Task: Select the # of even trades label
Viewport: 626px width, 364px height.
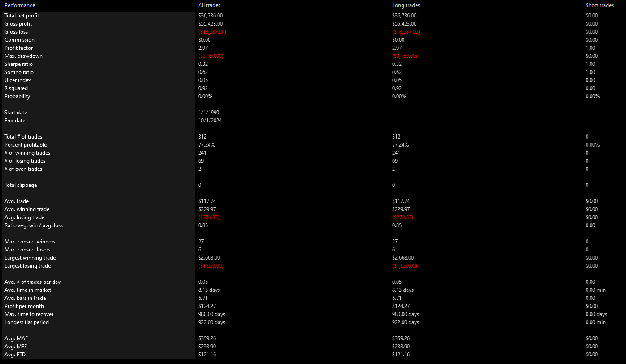Action: pyautogui.click(x=23, y=169)
